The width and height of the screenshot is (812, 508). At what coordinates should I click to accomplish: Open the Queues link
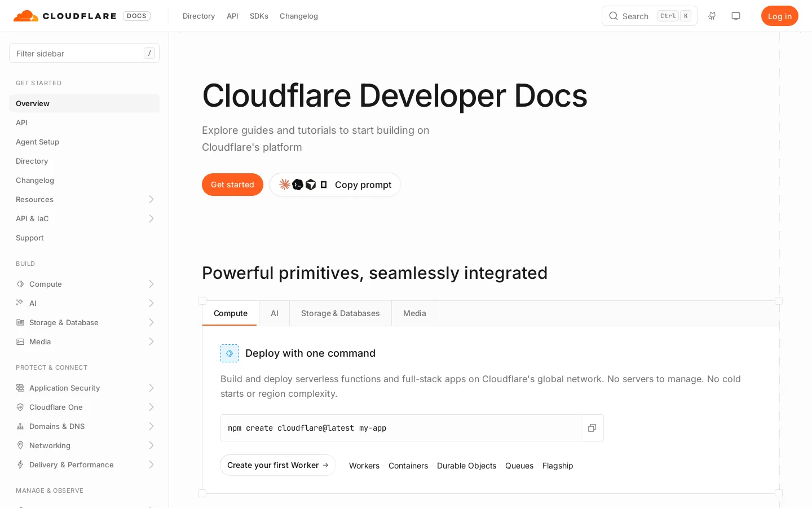point(519,466)
